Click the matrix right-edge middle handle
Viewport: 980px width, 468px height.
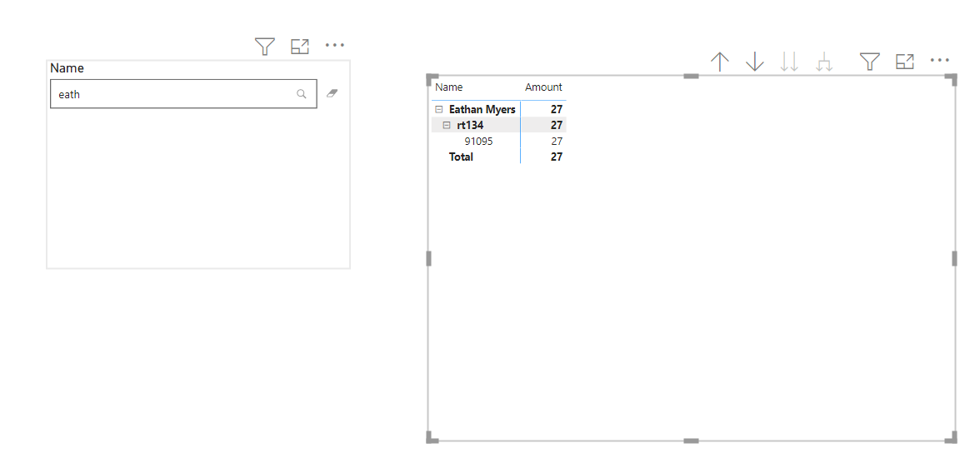coord(954,258)
